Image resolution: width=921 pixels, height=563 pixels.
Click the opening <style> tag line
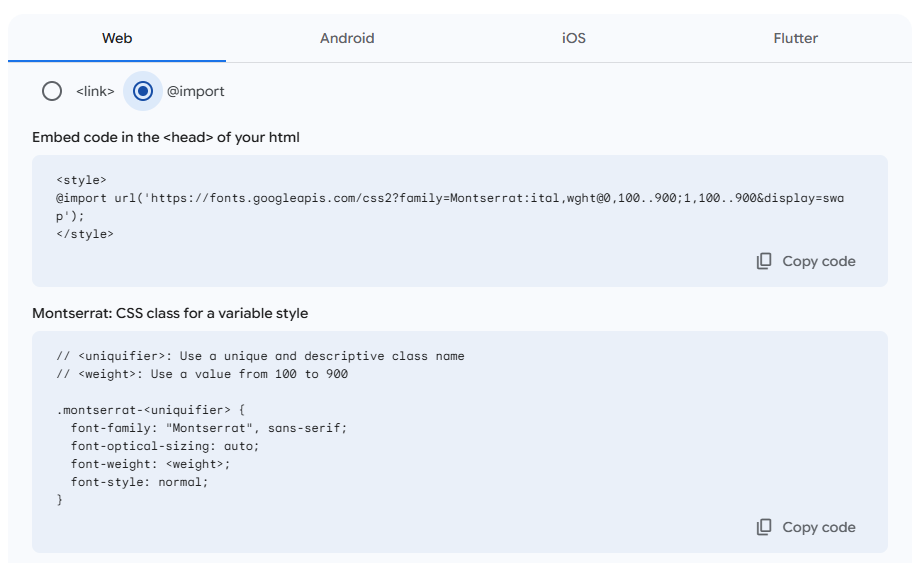[81, 180]
